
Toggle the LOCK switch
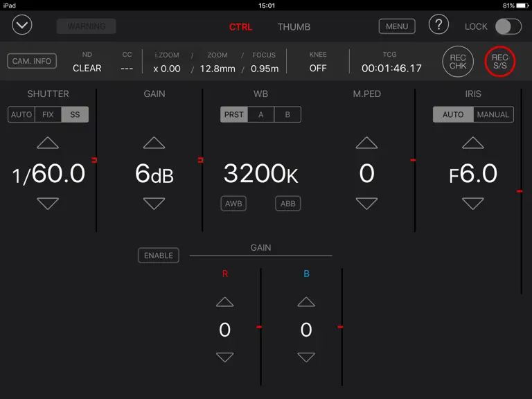point(508,26)
